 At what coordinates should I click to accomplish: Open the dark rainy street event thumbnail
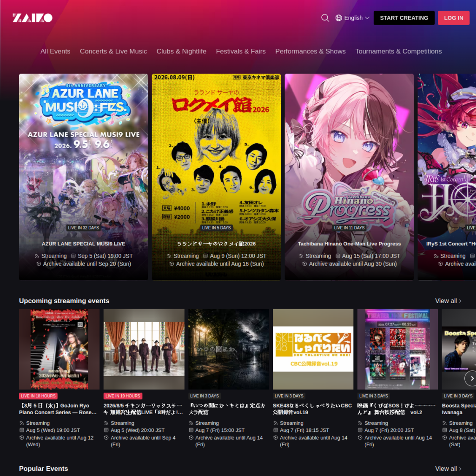tap(229, 349)
